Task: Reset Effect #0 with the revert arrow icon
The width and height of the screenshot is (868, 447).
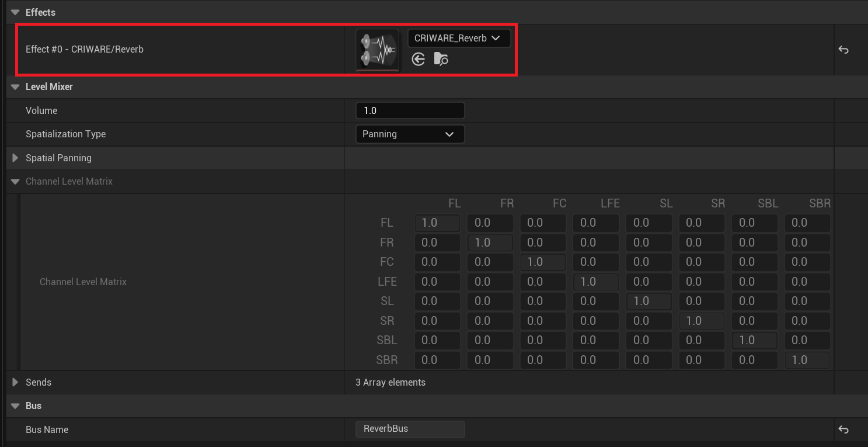Action: click(843, 50)
